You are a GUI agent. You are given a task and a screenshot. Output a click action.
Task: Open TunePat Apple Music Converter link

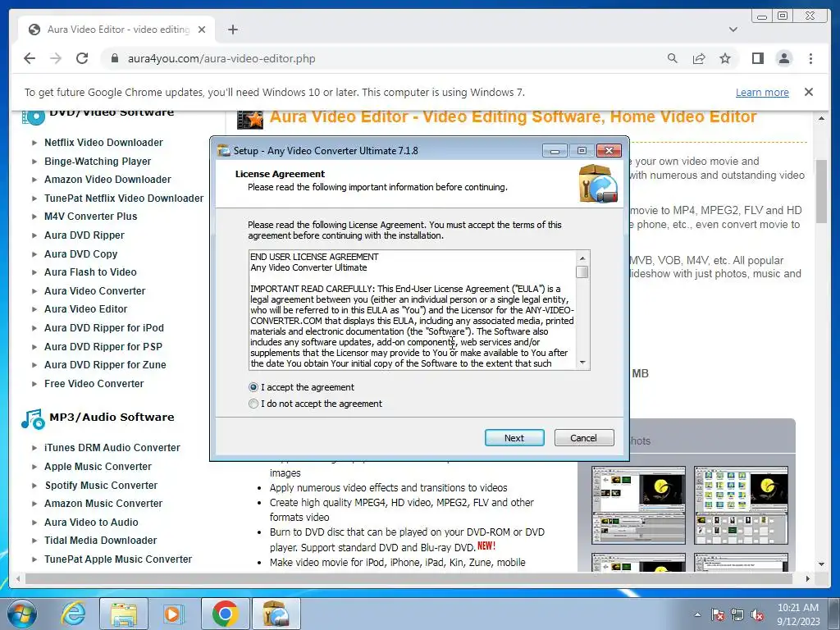pos(118,559)
